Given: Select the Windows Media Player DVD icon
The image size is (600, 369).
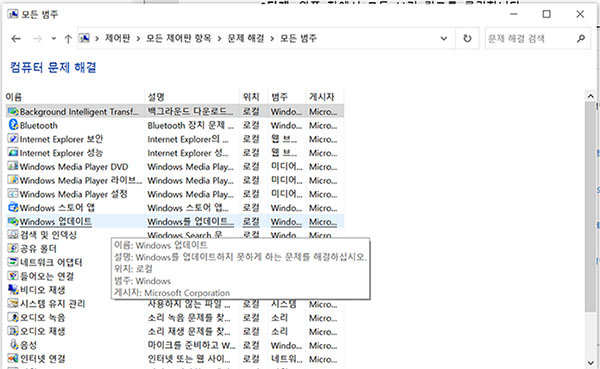Looking at the screenshot, I should coord(13,167).
